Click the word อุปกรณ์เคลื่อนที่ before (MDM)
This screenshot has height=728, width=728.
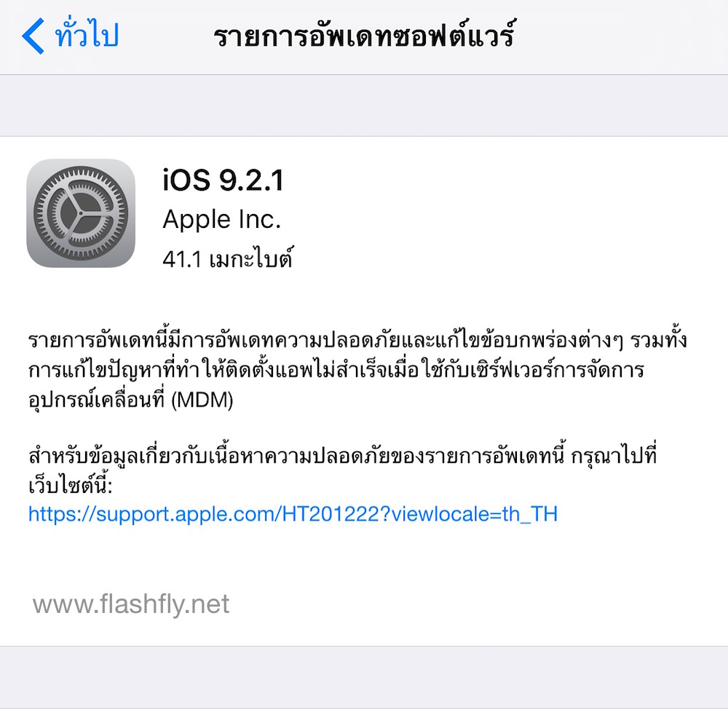(x=97, y=400)
